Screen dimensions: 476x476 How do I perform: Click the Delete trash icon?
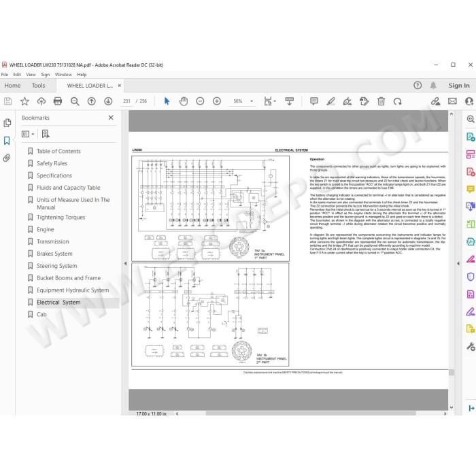click(x=381, y=101)
